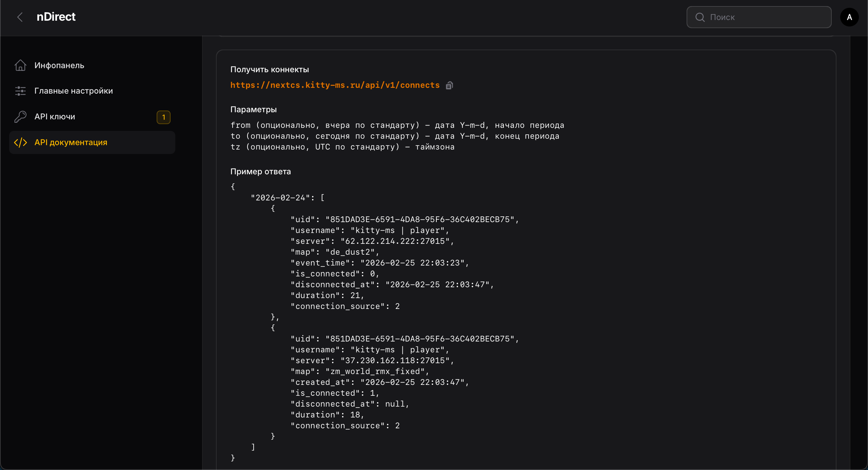Focus the Поиск search field
Image resolution: width=868 pixels, height=470 pixels.
[x=759, y=17]
